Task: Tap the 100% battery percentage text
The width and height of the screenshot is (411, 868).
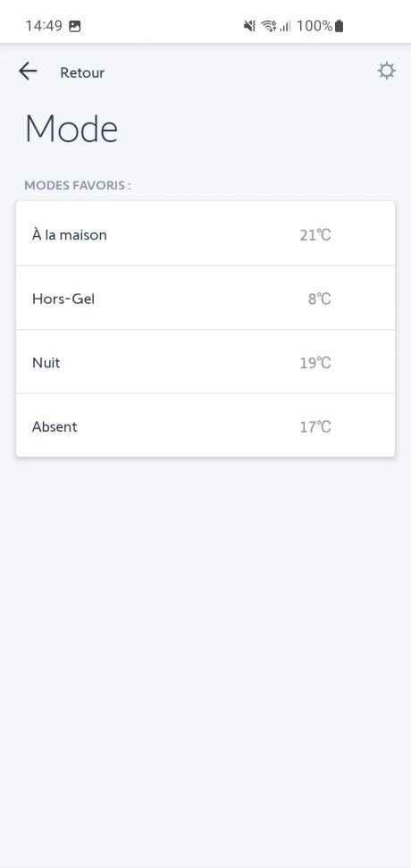Action: pos(315,25)
